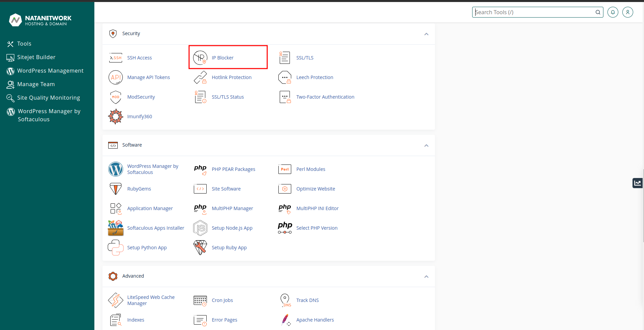Click the Softaculous Apps Installer icon
Screen dimensions: 644x330
[116, 228]
